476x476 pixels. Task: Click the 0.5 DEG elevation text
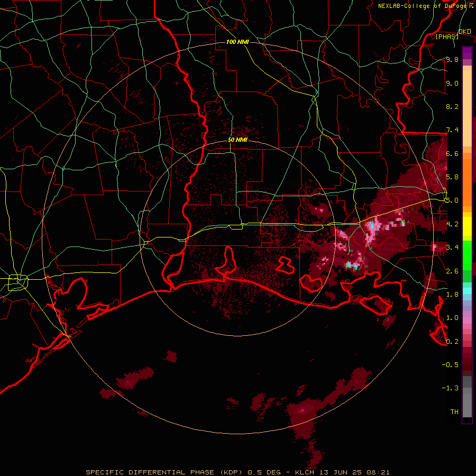[264, 472]
